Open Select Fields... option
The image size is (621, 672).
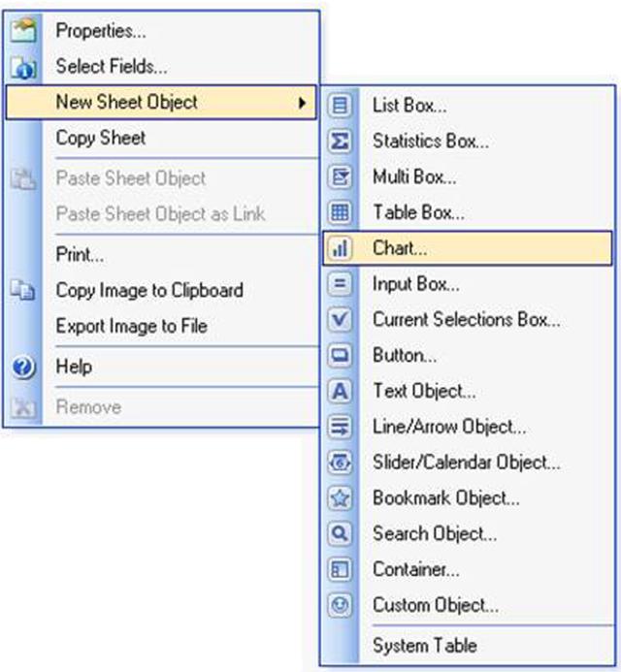[112, 66]
